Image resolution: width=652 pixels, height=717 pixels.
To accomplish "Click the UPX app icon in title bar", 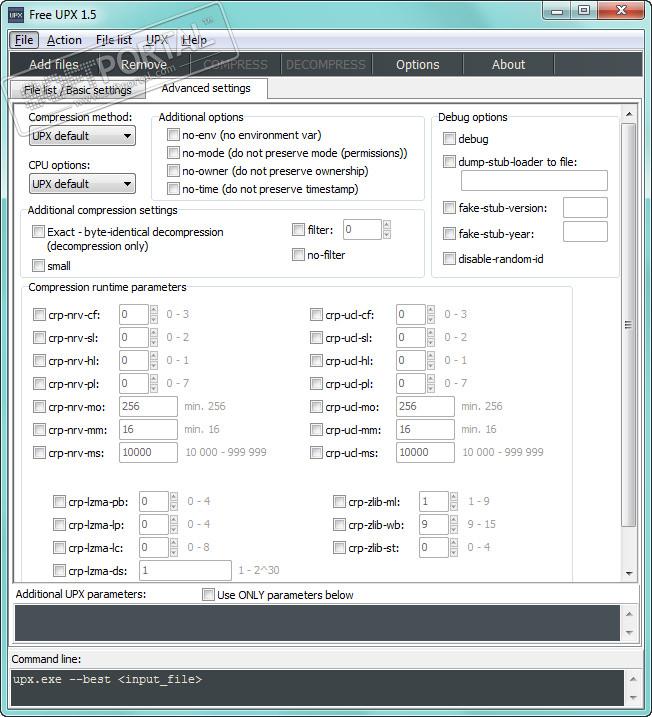I will 16,15.
